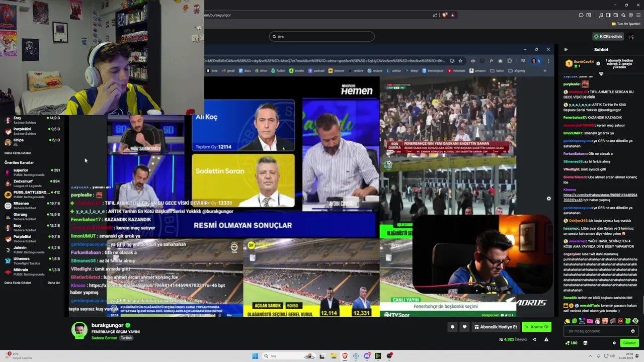
Task: Open the Brave playlist music note icon
Action: pos(601,15)
